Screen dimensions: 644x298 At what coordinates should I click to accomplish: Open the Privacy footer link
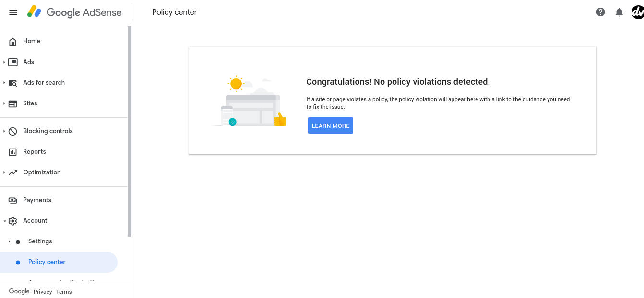click(x=43, y=292)
